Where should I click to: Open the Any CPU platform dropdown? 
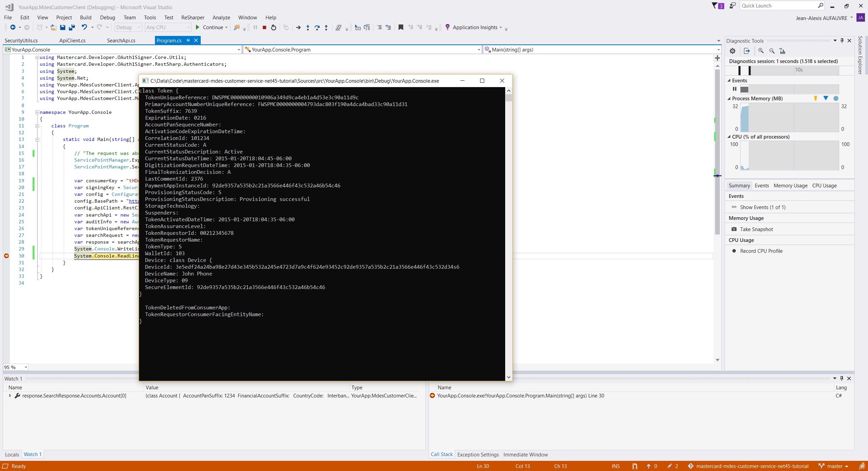pyautogui.click(x=168, y=27)
